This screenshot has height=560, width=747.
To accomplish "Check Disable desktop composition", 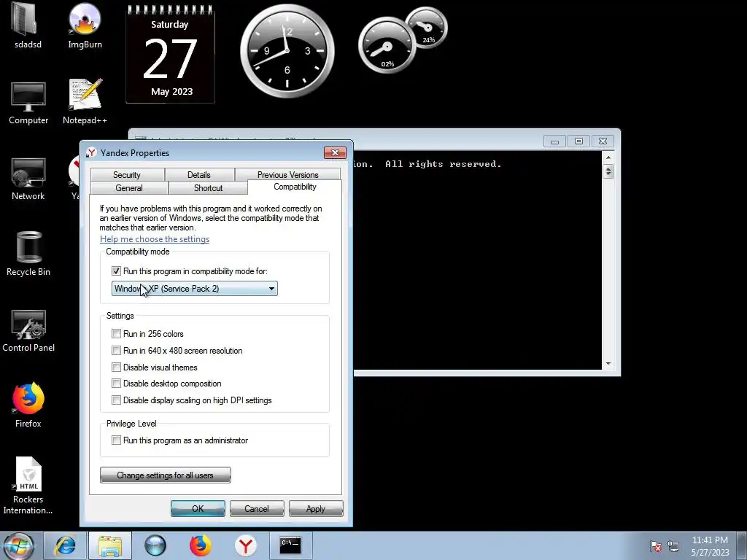I will [x=116, y=384].
